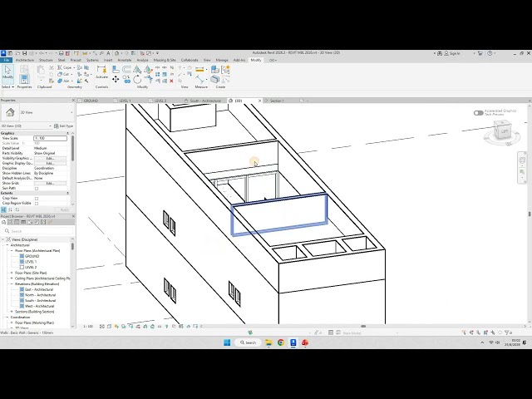Viewport: 532px width, 399px height.
Task: Expand Sections (Building Section) tree node
Action: (x=12, y=312)
